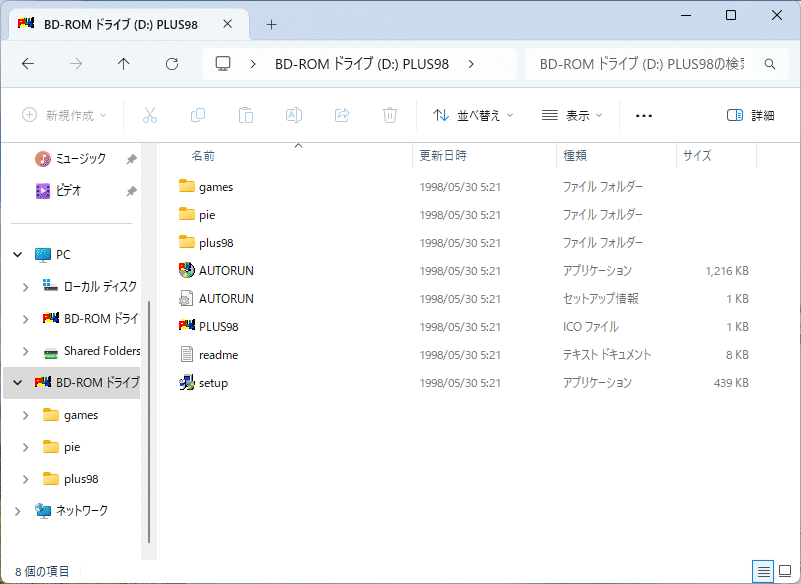The width and height of the screenshot is (801, 584).
Task: Open chevron after BD-ROM ドライブ in address bar
Action: [x=471, y=64]
